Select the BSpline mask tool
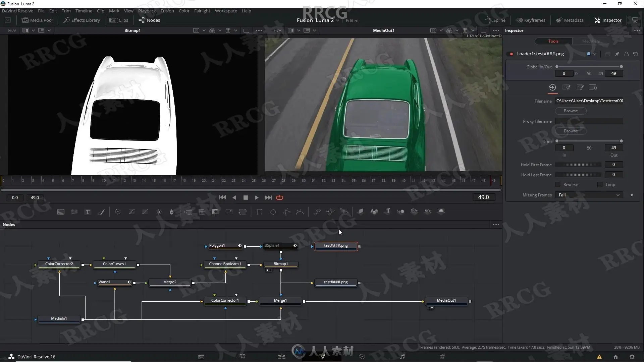Viewport: 644px width, 362px height. tap(300, 212)
